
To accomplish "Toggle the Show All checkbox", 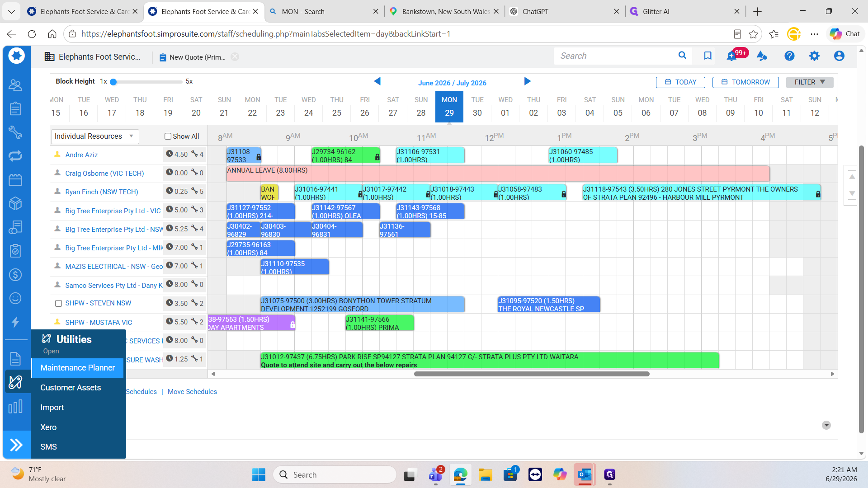I will click(x=168, y=136).
